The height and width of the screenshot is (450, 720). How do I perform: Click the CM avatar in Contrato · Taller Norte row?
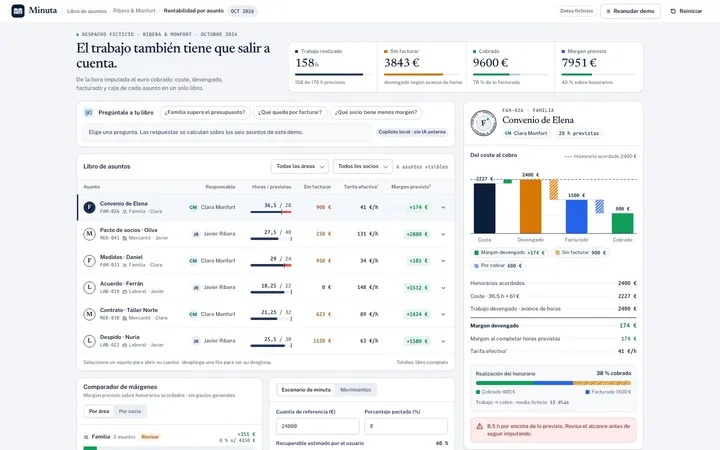click(193, 314)
